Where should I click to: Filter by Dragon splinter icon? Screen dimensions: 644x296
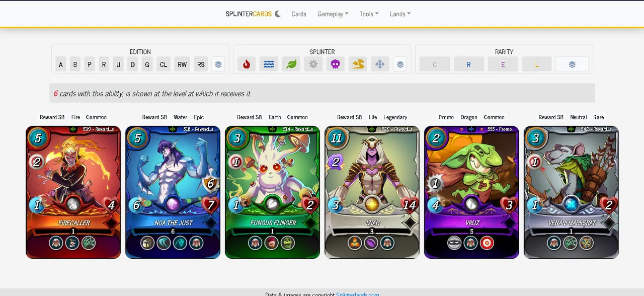[x=358, y=64]
